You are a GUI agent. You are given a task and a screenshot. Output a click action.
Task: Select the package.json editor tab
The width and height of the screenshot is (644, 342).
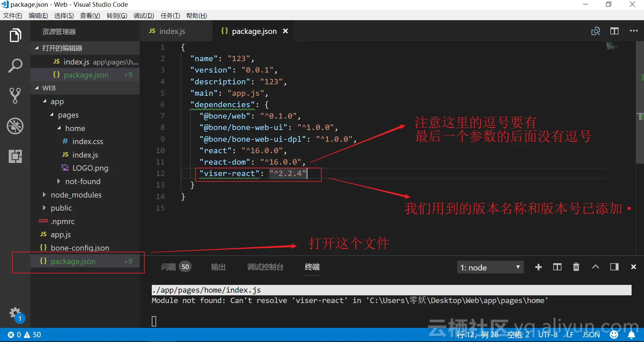click(254, 31)
